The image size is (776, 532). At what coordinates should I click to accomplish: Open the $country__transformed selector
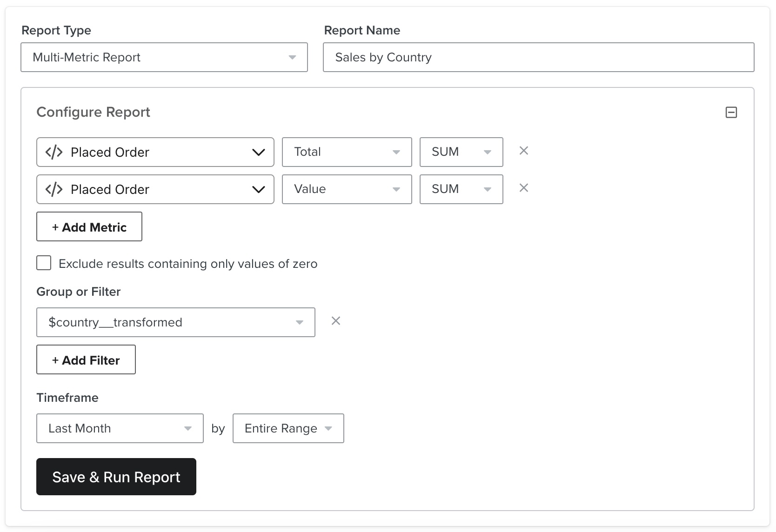tap(175, 322)
